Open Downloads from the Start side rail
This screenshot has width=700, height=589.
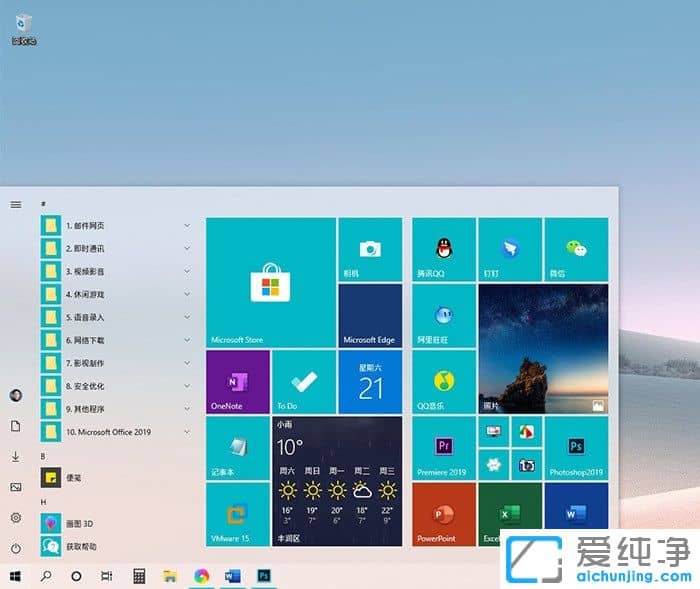(16, 456)
